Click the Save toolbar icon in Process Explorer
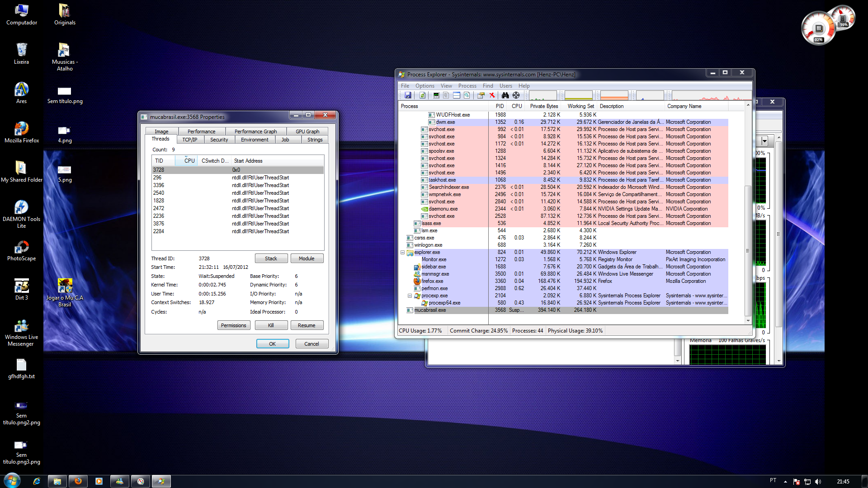Viewport: 868px width, 488px height. [x=408, y=95]
